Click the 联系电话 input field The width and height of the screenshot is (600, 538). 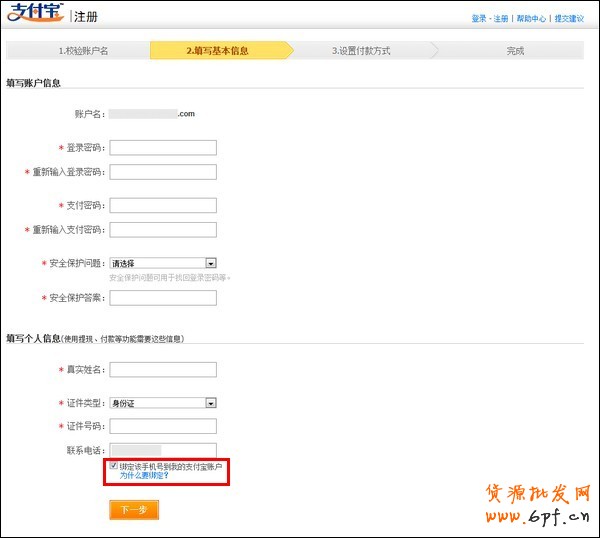(x=163, y=450)
